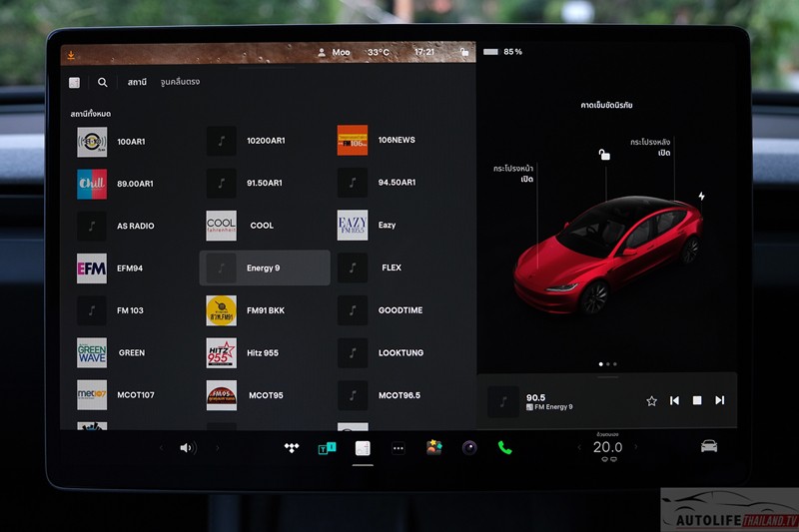Tune to the Eazy FM station
The image size is (799, 532).
click(396, 225)
